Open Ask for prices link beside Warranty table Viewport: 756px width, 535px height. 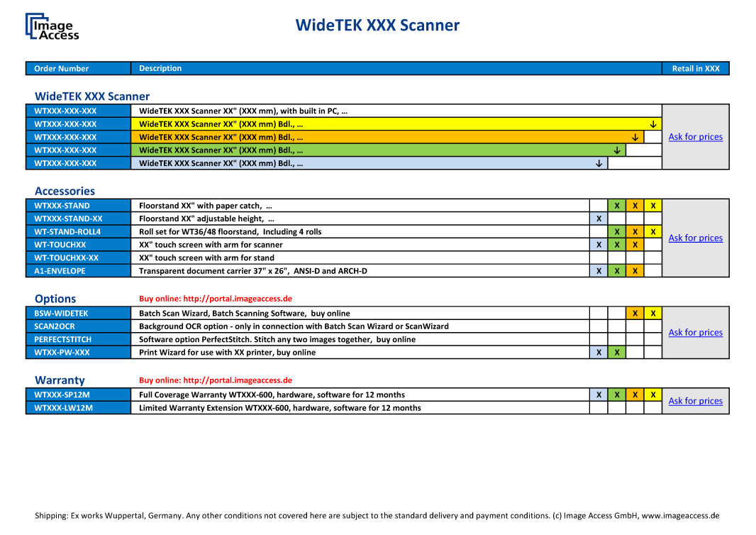pyautogui.click(x=695, y=402)
